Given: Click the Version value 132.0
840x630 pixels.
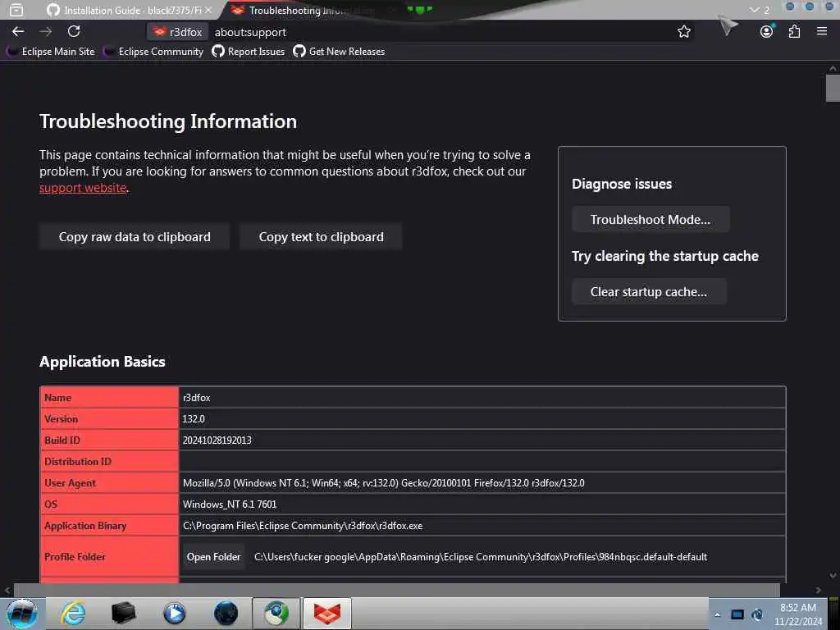Looking at the screenshot, I should [194, 419].
